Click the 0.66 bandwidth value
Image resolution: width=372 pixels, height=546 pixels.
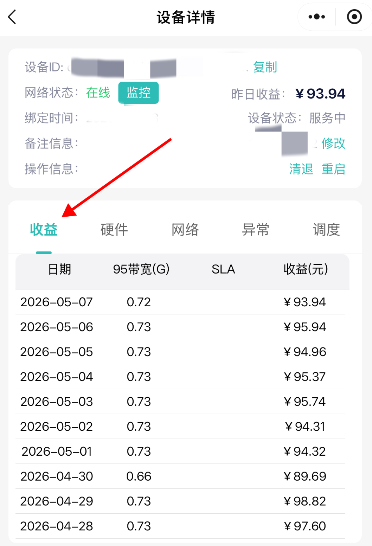click(139, 476)
